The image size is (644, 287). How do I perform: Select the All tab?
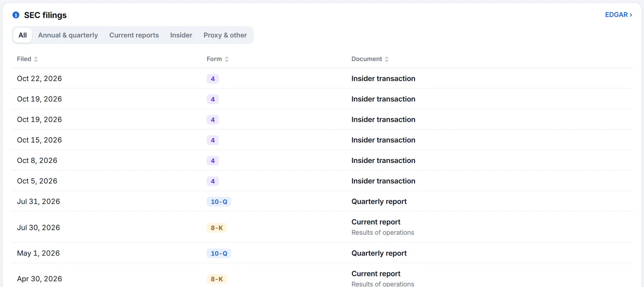(x=23, y=35)
